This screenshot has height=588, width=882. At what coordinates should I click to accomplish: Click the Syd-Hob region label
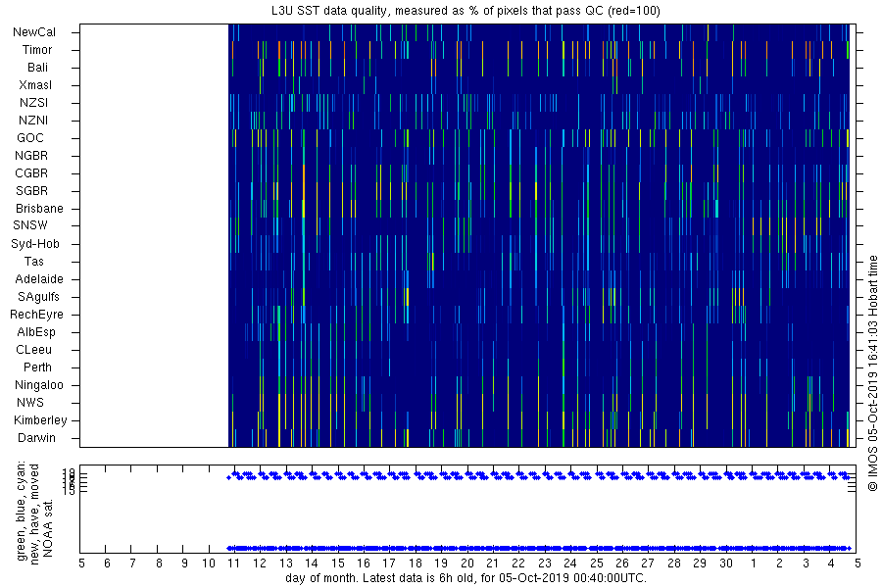point(35,244)
